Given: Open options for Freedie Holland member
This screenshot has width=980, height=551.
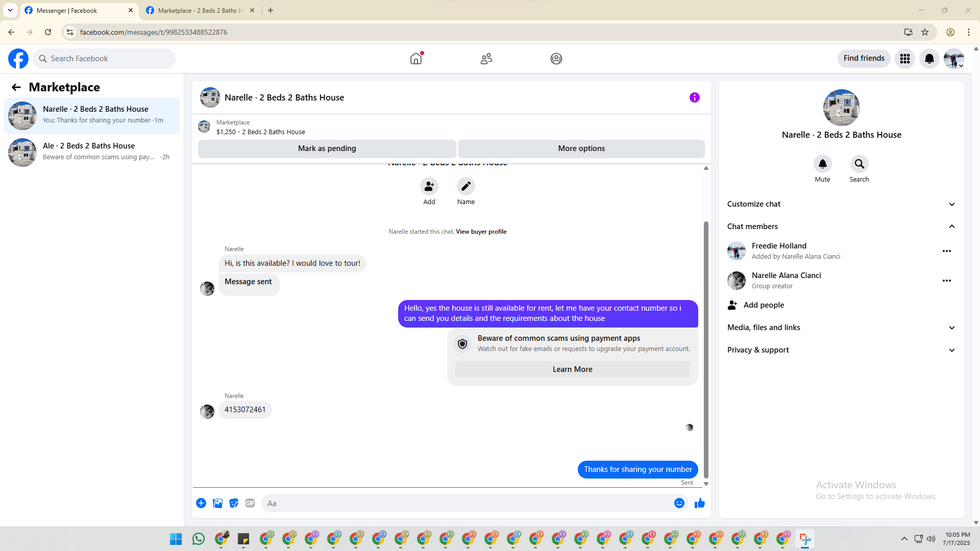Looking at the screenshot, I should coord(947,251).
